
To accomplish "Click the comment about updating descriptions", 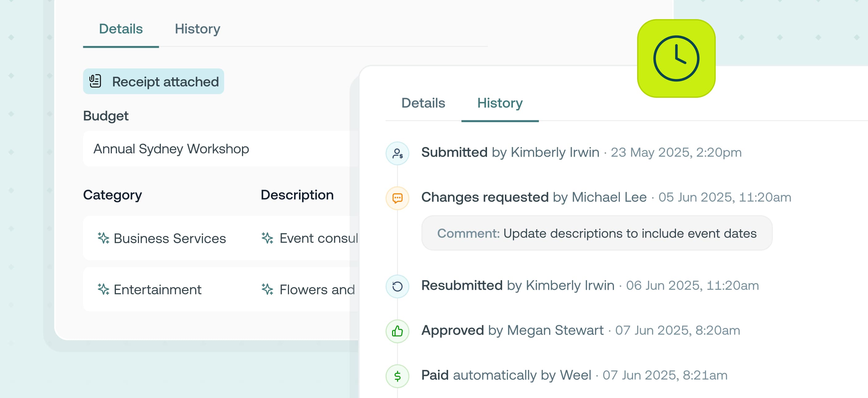I will [597, 234].
